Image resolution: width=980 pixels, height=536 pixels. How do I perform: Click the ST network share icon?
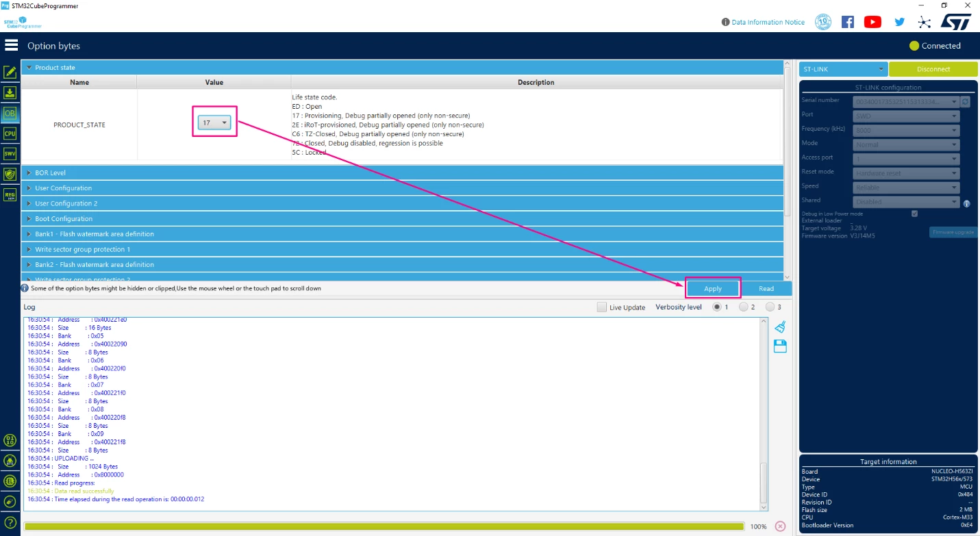point(925,22)
